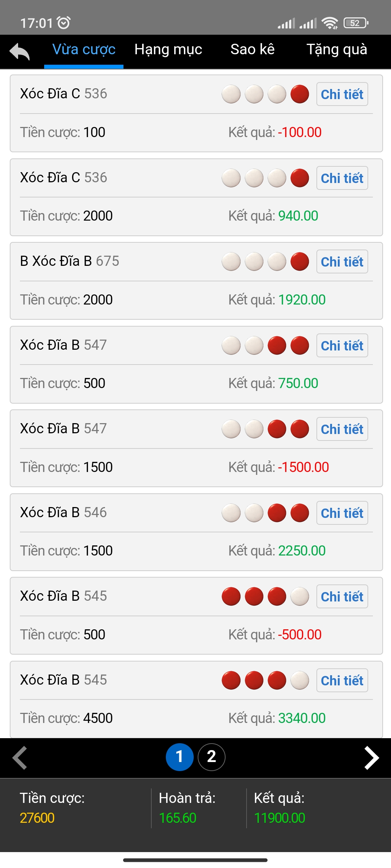Tap the Hoàn trả 165.60 summary
The height and width of the screenshot is (868, 391).
(187, 808)
